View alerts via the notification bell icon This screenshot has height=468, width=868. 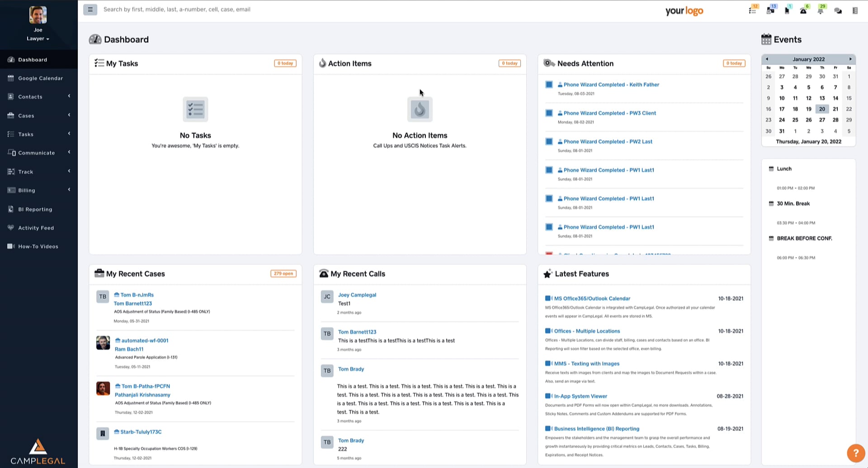pyautogui.click(x=821, y=12)
